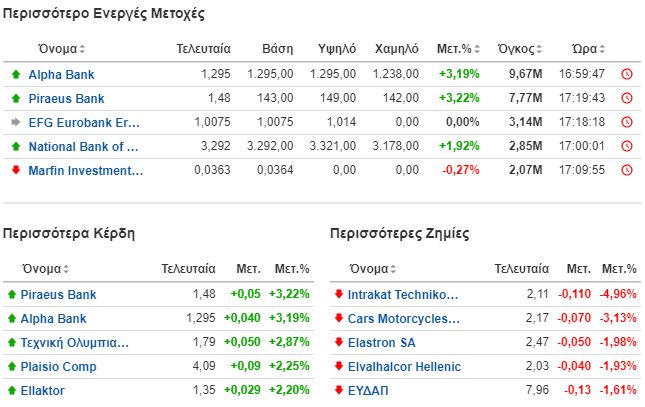645x407 pixels.
Task: Click the grey arrow beside EFG Eurobank
Action: [x=15, y=122]
